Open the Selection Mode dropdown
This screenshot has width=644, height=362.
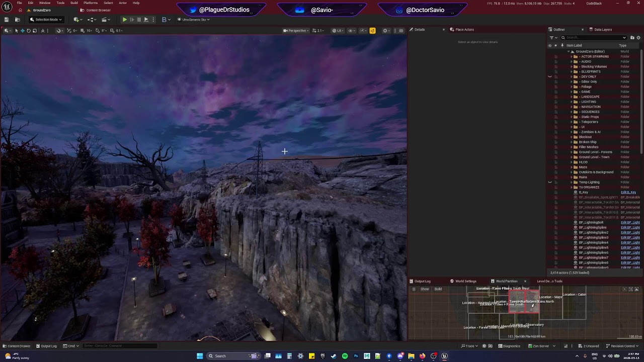[46, 20]
